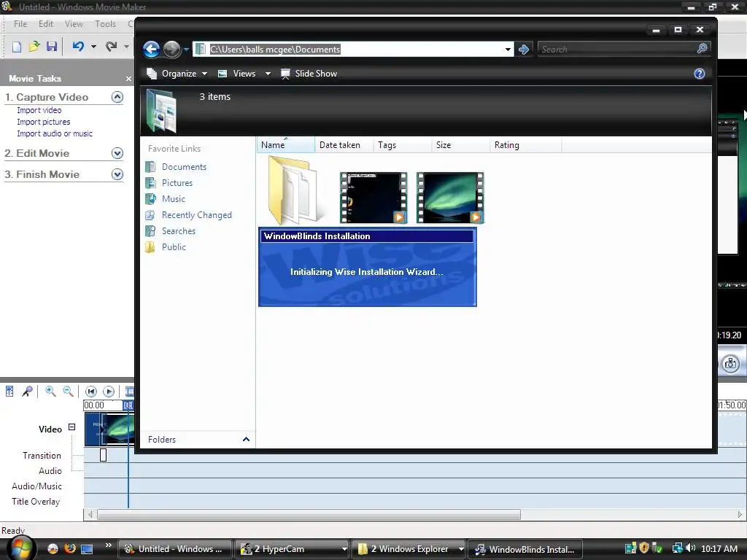Click the Import pictures link
The width and height of the screenshot is (747, 560).
point(43,122)
